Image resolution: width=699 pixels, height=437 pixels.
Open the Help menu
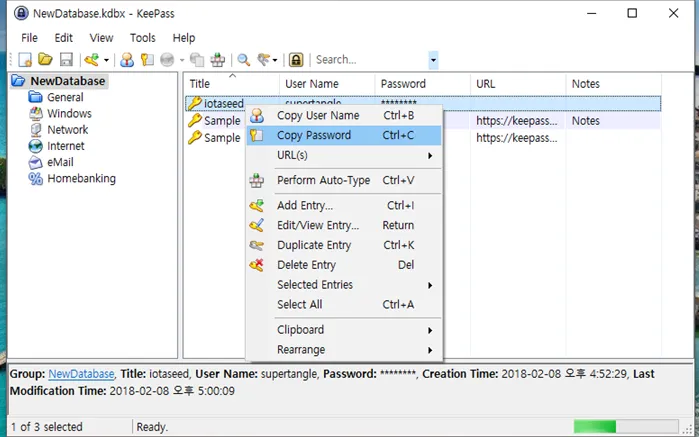(184, 38)
